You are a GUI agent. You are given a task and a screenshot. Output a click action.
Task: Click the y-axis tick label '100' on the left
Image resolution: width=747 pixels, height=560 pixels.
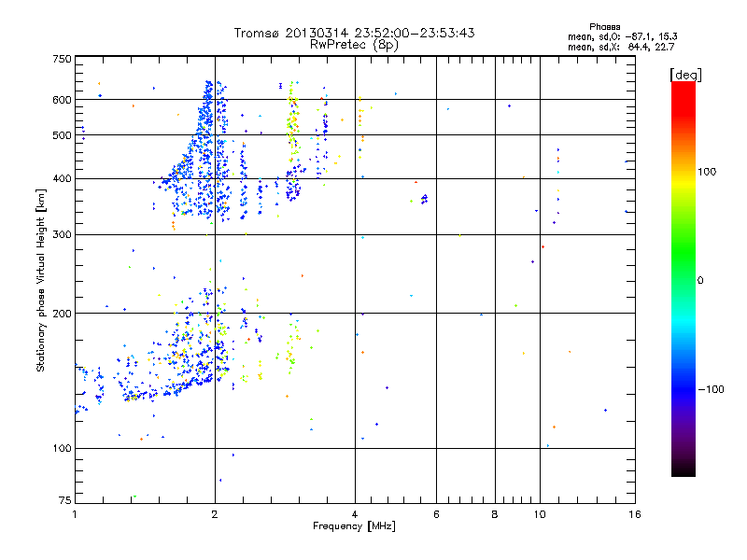(62, 448)
